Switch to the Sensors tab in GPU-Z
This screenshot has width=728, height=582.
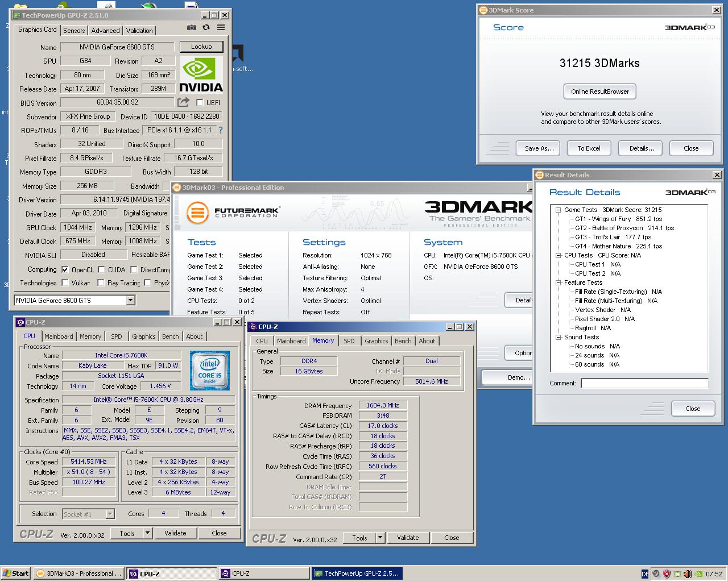(74, 31)
